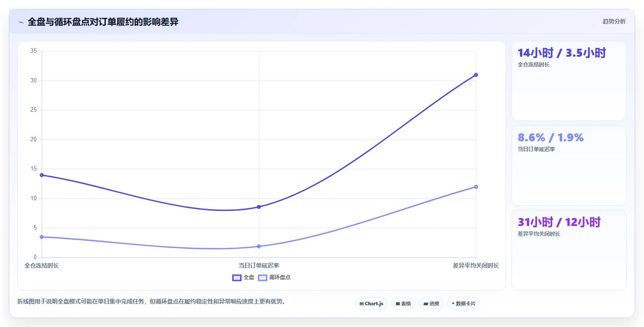Click the 14小时 / 3.5小时 card value
Screen dimensions: 644x327
562,53
